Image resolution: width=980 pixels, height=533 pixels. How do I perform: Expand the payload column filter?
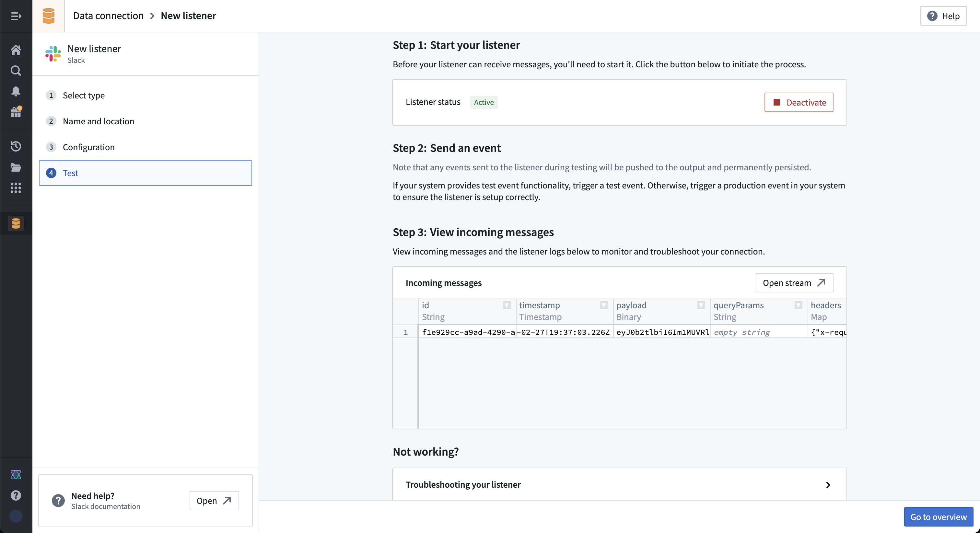tap(701, 305)
